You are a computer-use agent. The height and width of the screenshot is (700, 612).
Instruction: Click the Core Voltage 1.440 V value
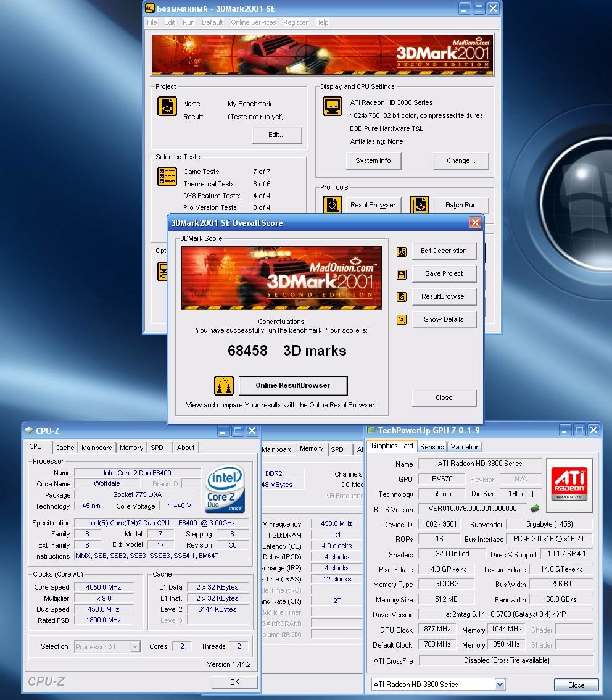(x=180, y=506)
